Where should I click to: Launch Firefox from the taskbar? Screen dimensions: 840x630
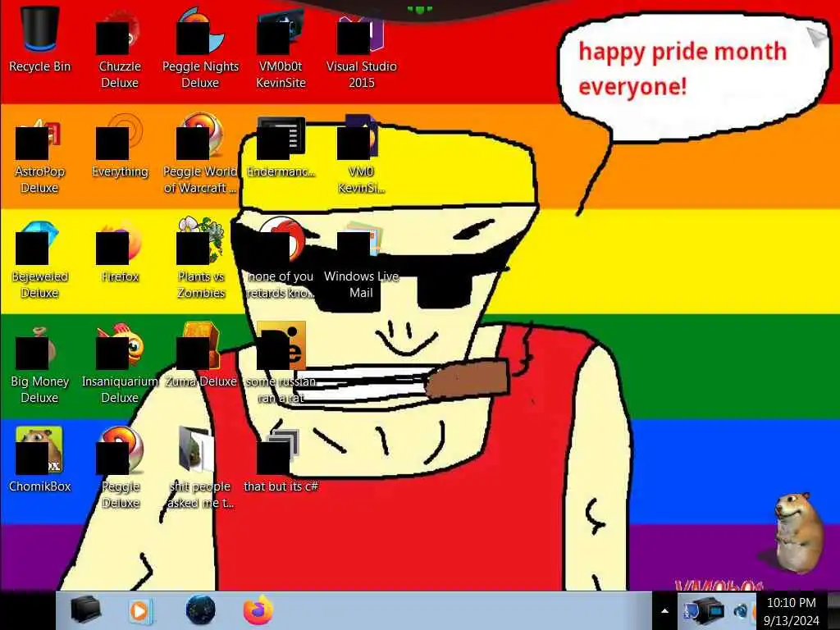coord(258,610)
